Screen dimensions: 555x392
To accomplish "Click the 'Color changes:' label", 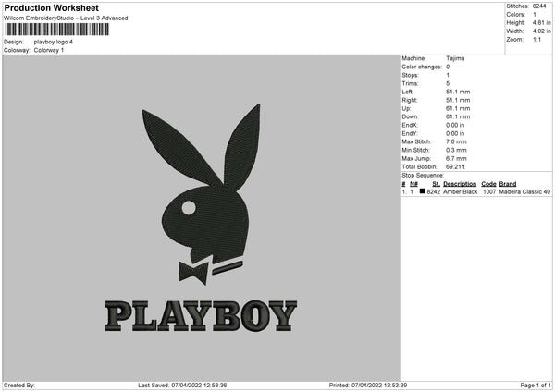I will tap(422, 67).
